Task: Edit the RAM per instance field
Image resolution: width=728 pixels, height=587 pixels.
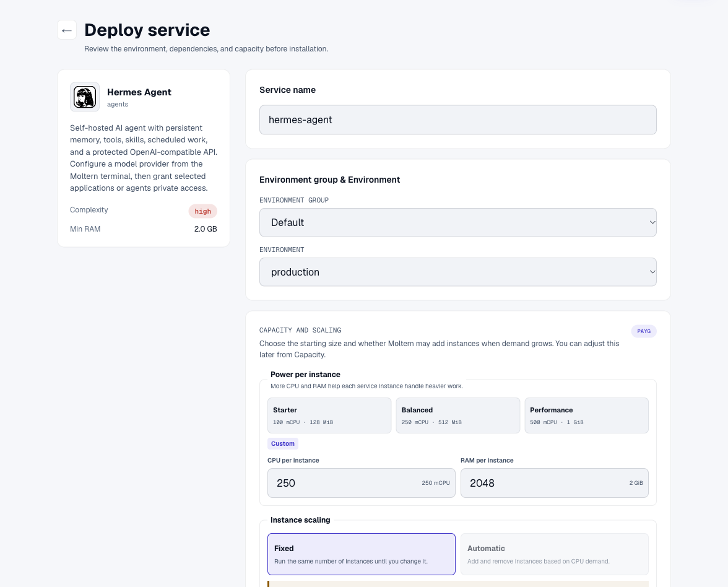Action: click(x=555, y=483)
